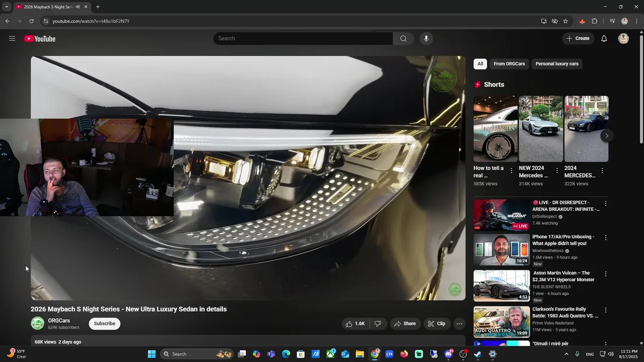This screenshot has height=362, width=644.
Task: Go to the YouTube home logo
Action: (x=40, y=39)
